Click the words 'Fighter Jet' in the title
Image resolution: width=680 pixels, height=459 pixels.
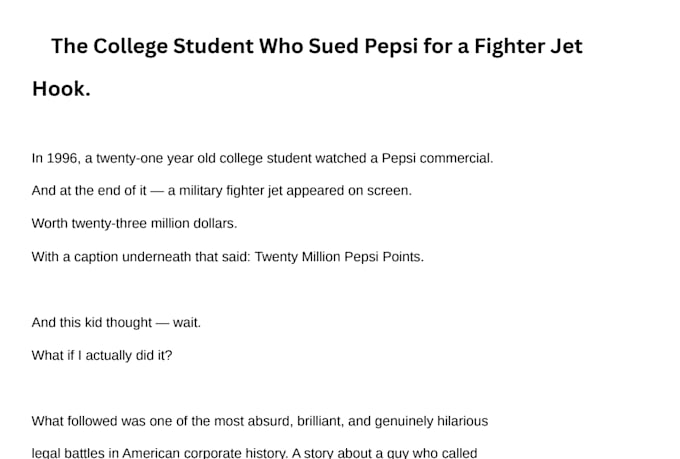pos(528,46)
